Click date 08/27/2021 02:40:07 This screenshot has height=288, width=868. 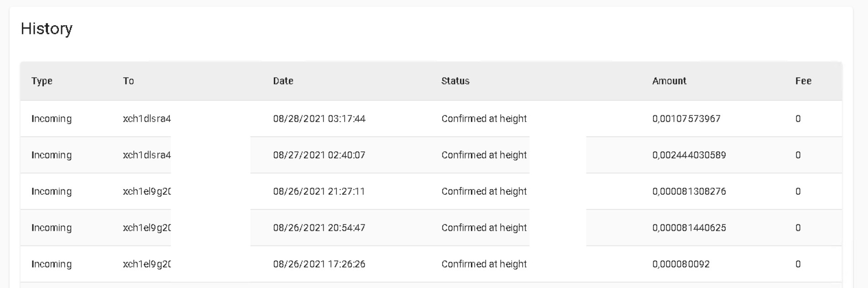click(319, 155)
